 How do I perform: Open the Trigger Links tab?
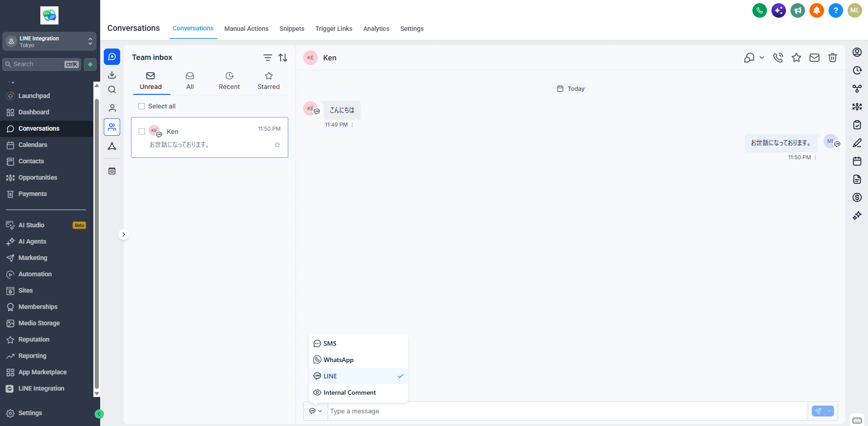[x=334, y=29]
